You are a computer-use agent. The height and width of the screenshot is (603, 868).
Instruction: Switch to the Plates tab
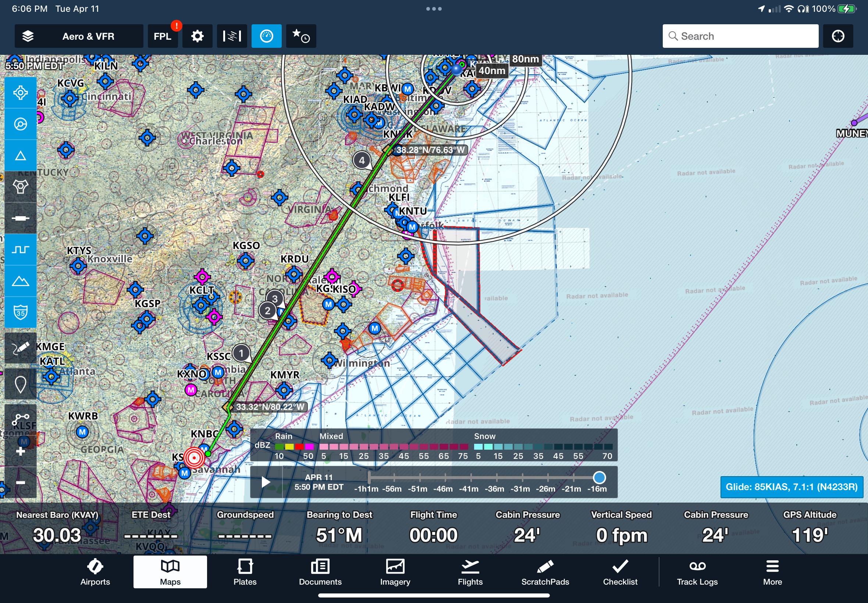pyautogui.click(x=245, y=572)
